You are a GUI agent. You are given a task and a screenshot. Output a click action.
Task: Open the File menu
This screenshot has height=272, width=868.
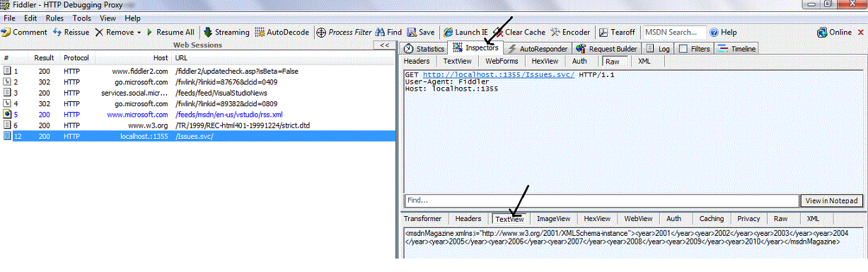pos(10,18)
